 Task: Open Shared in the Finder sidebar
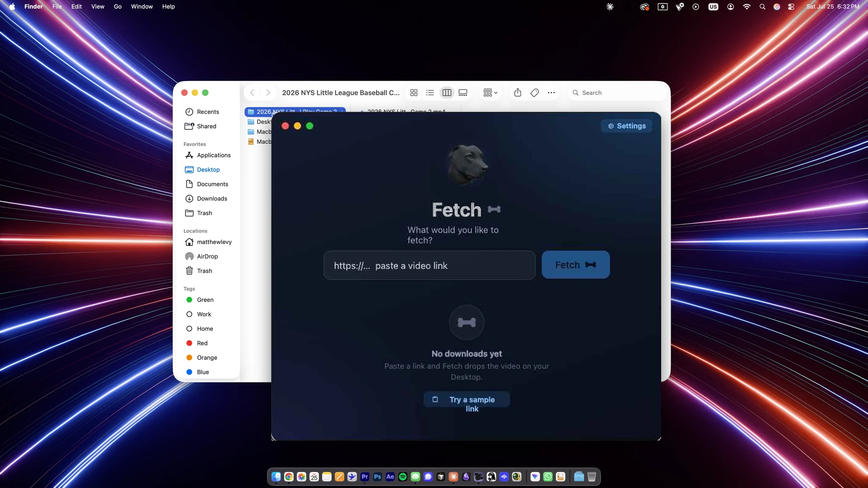pyautogui.click(x=206, y=126)
